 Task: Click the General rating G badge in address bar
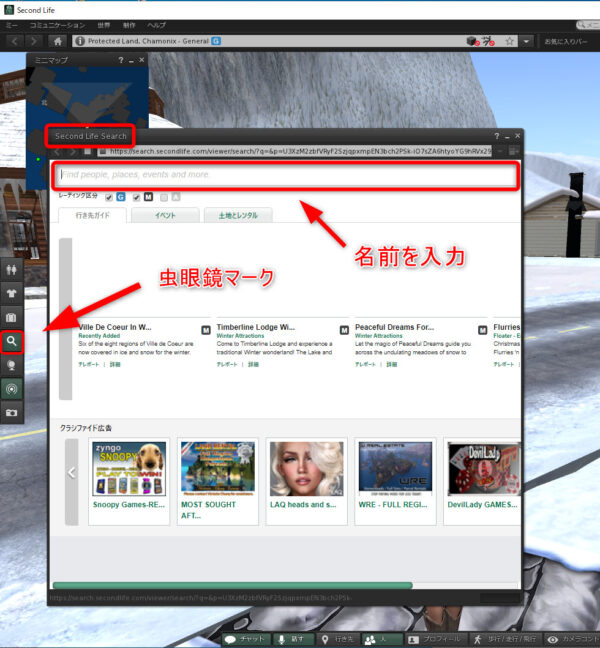216,41
